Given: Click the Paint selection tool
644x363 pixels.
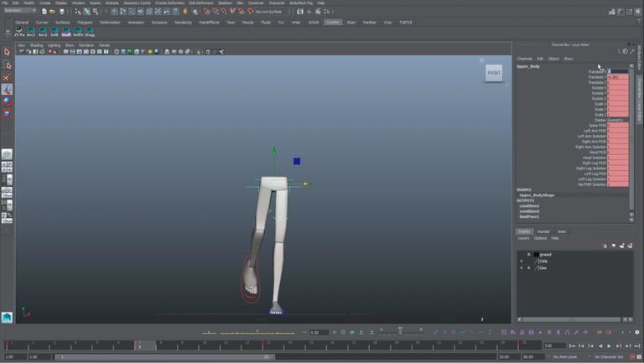Looking at the screenshot, I should pos(7,77).
